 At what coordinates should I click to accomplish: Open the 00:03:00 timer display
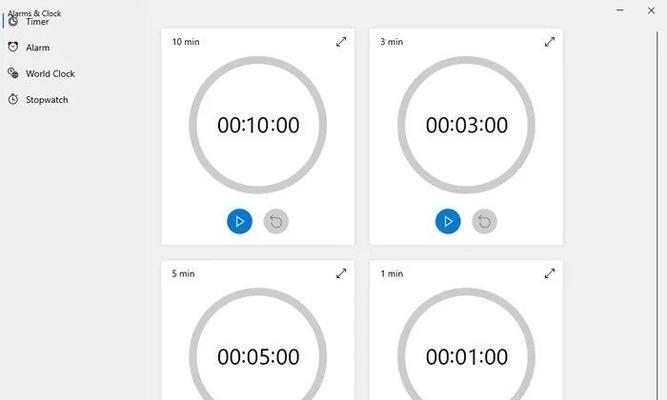pos(466,125)
